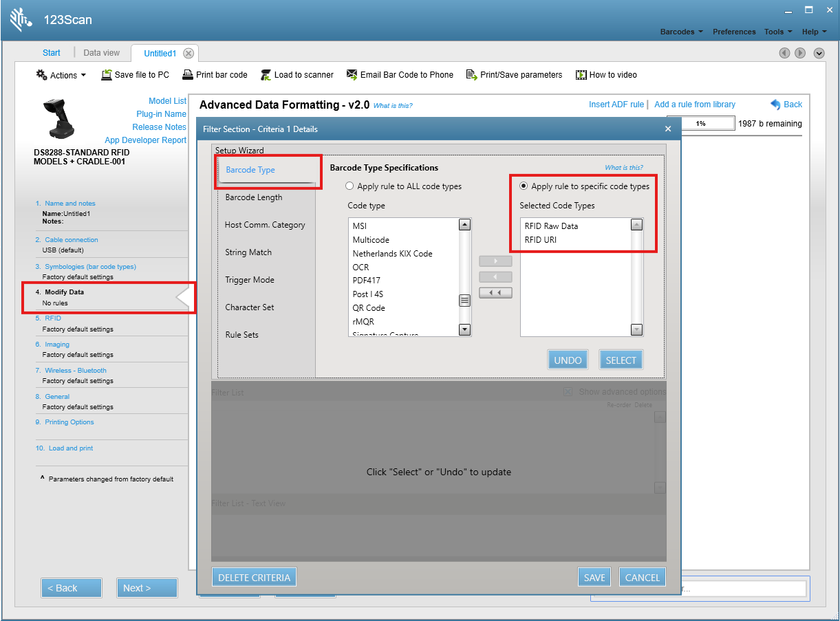Click the Next > button

click(x=147, y=588)
